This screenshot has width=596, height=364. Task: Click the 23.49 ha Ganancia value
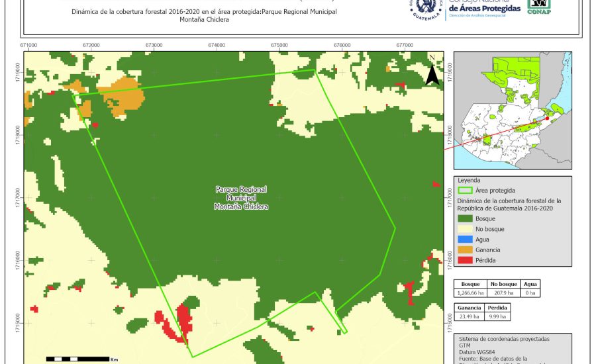click(x=470, y=316)
